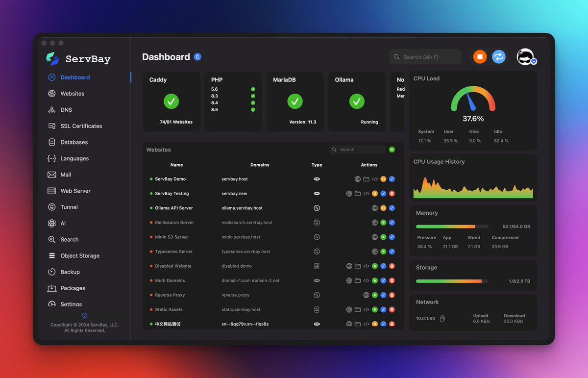Pause the ServBay Demo website

pos(383,179)
